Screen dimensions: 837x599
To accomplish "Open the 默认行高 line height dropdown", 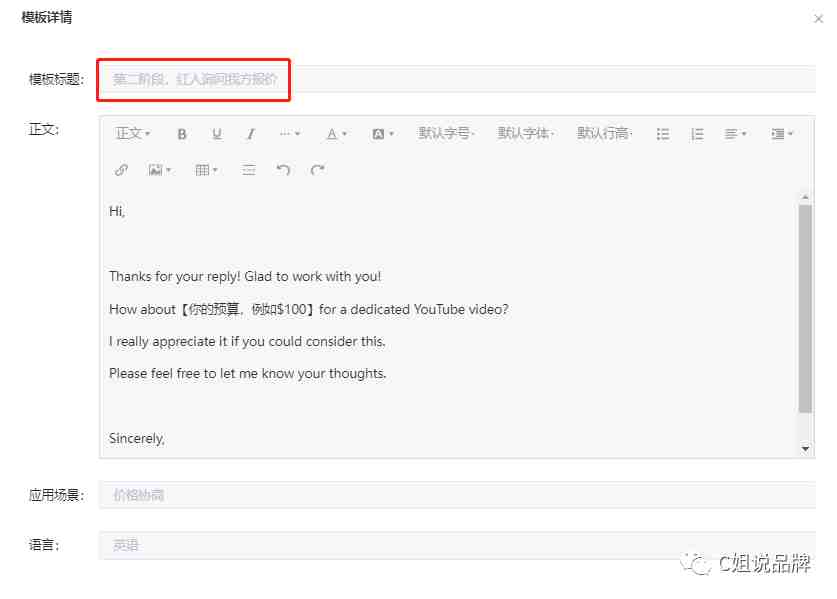I will point(605,133).
